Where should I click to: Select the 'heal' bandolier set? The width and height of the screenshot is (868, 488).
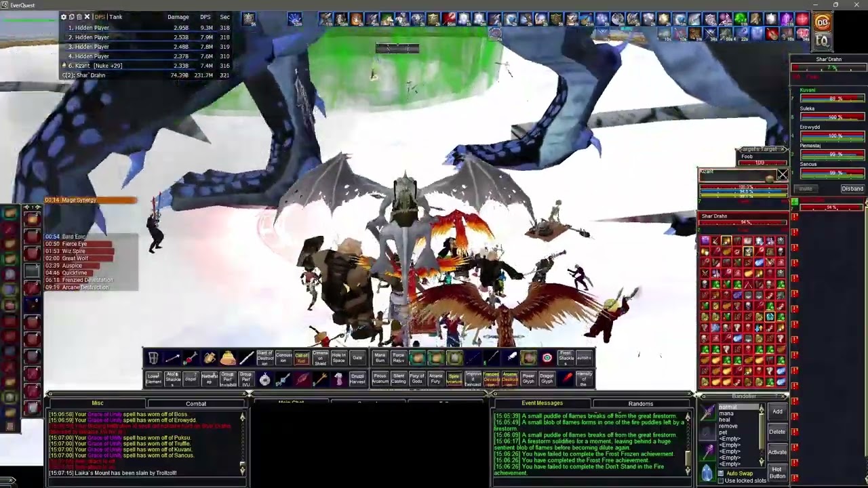(x=738, y=420)
